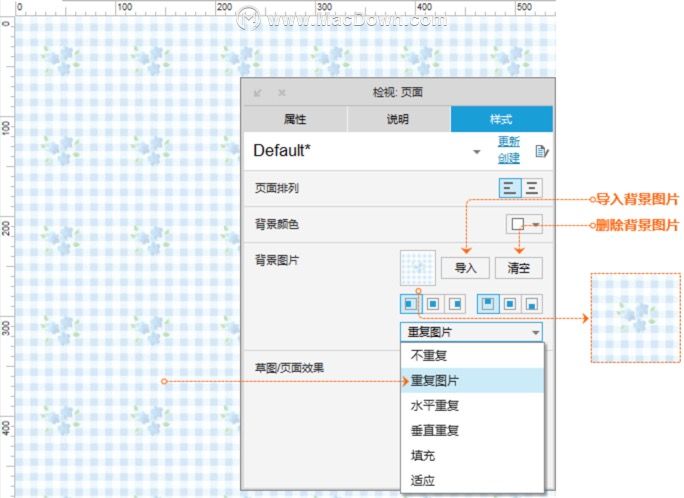Screen dimensions: 684x498
Task: Select the 不重复 option
Action: [472, 355]
